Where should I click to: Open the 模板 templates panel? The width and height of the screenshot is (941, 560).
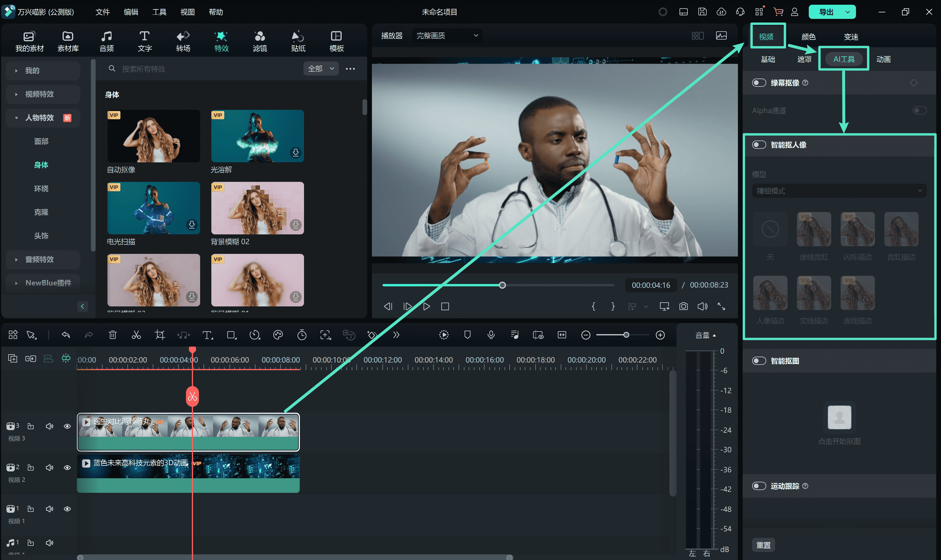pyautogui.click(x=336, y=41)
